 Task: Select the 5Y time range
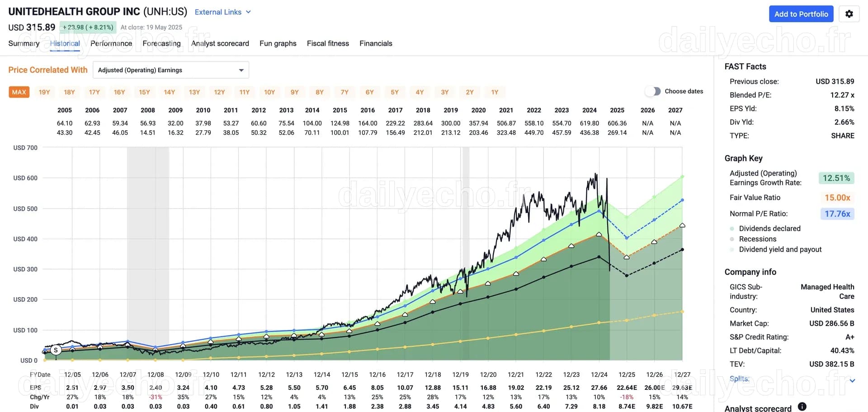click(395, 92)
